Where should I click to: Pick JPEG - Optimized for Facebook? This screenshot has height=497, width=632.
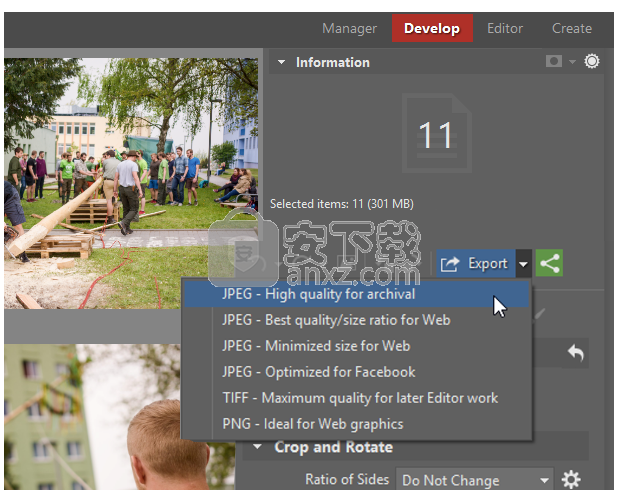[356, 372]
